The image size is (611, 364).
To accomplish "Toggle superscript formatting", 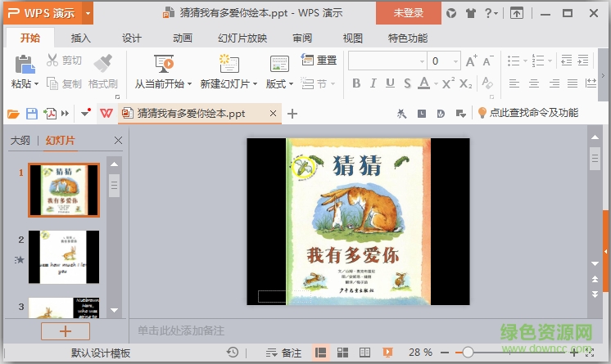I will pos(448,83).
